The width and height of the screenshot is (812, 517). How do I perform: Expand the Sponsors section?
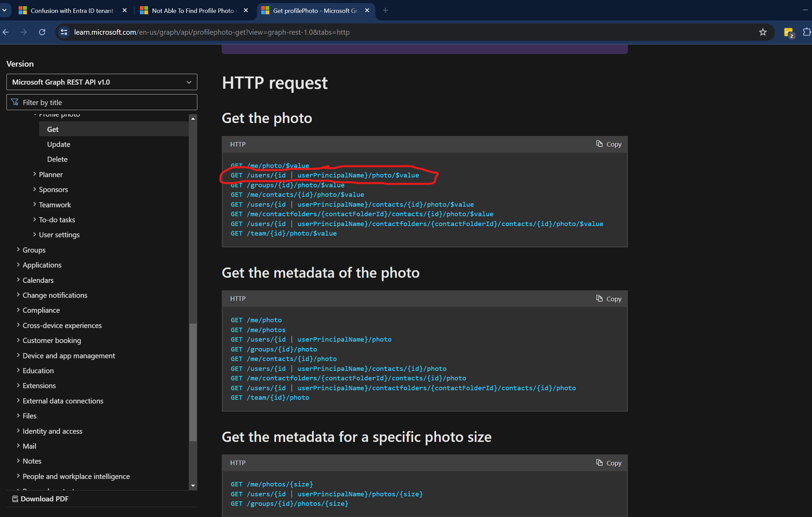[x=53, y=190]
